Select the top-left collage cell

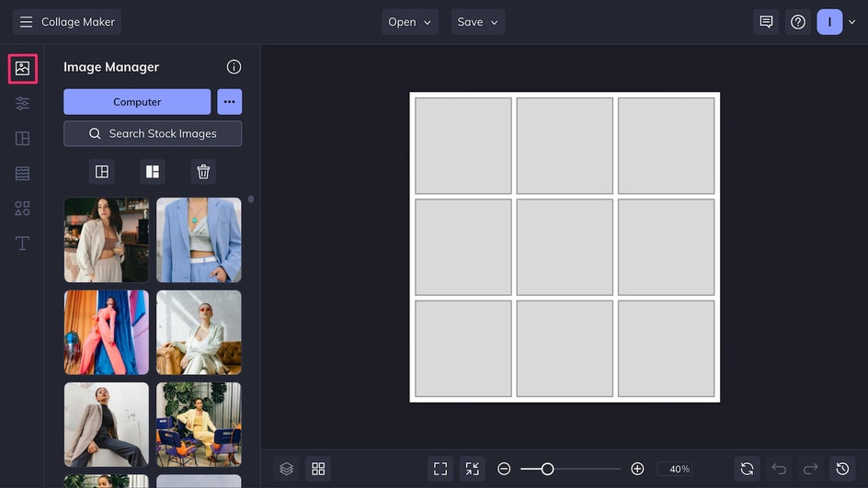pos(463,146)
